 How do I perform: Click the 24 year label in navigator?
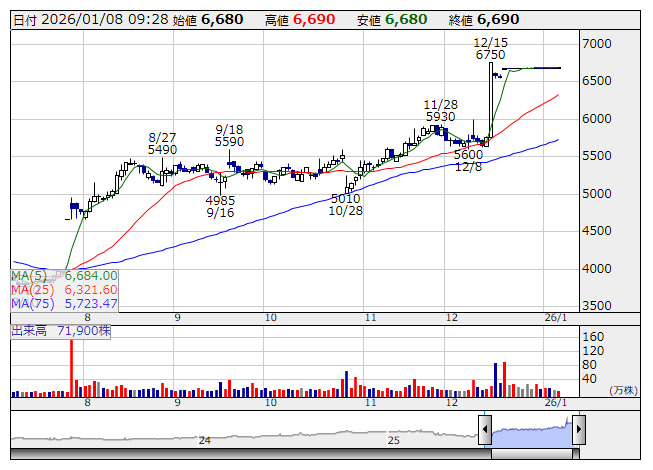click(x=204, y=440)
